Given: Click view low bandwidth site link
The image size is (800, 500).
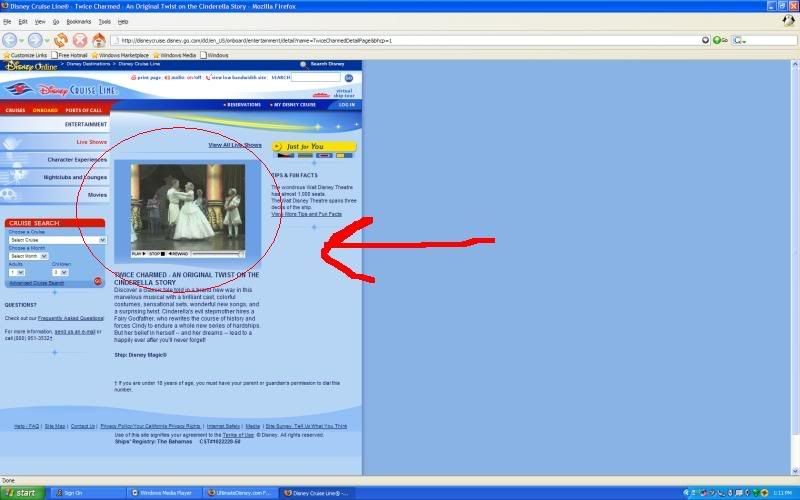Looking at the screenshot, I should tap(236, 78).
